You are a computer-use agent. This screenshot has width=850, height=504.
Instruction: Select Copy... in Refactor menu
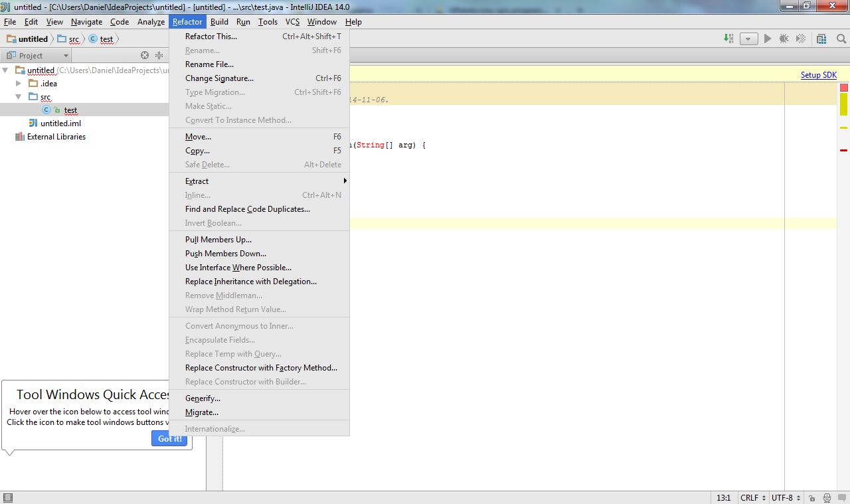260,151
